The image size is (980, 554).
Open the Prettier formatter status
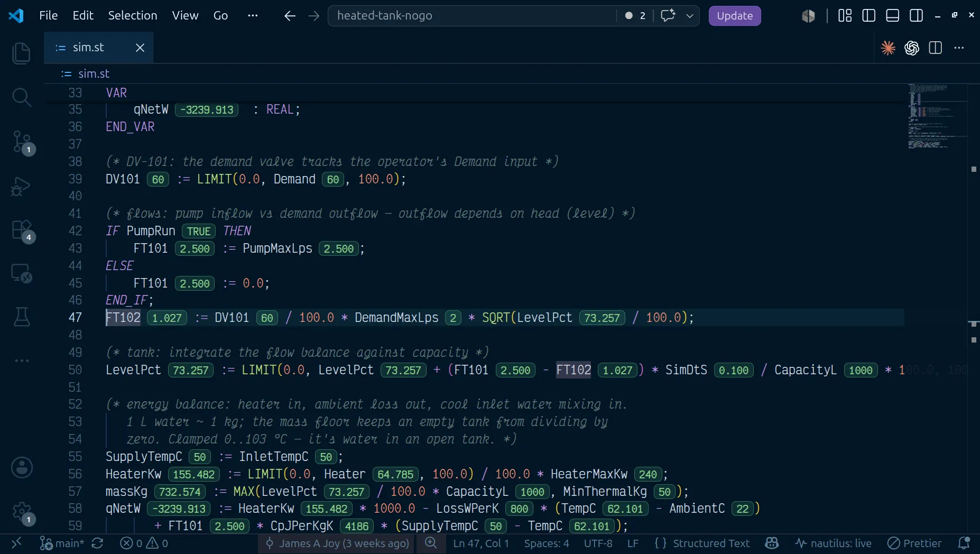coord(914,543)
